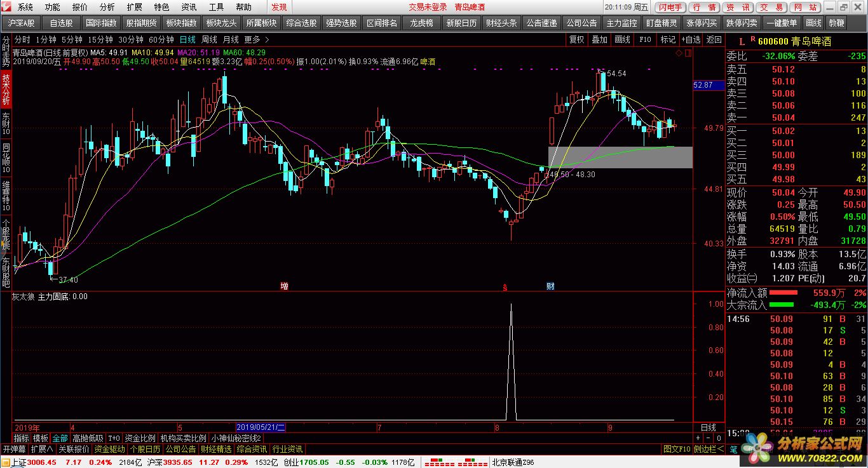Viewport: 868px width, 468px height.
Task: Select the 30分钟 chart period
Action: (x=131, y=39)
